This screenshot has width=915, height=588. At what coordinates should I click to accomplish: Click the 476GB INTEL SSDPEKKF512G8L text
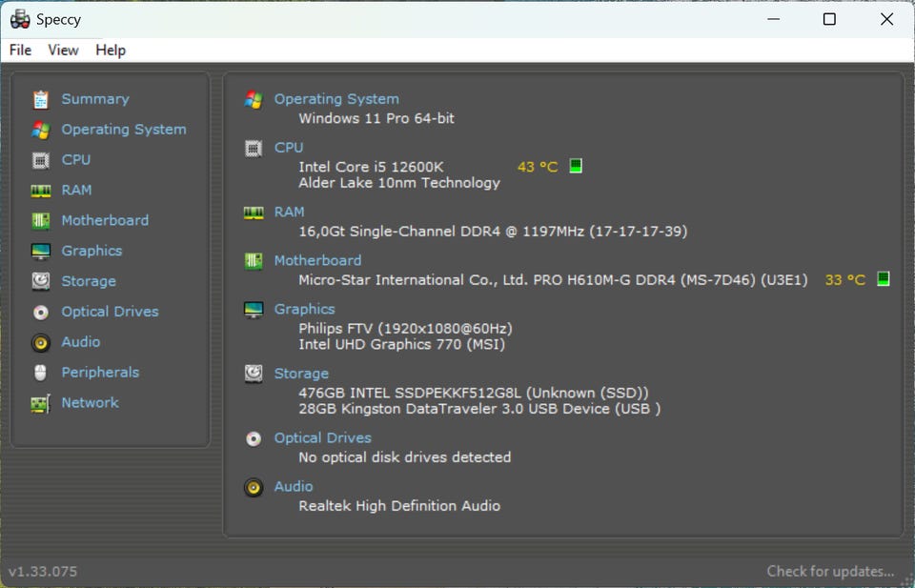tap(474, 394)
